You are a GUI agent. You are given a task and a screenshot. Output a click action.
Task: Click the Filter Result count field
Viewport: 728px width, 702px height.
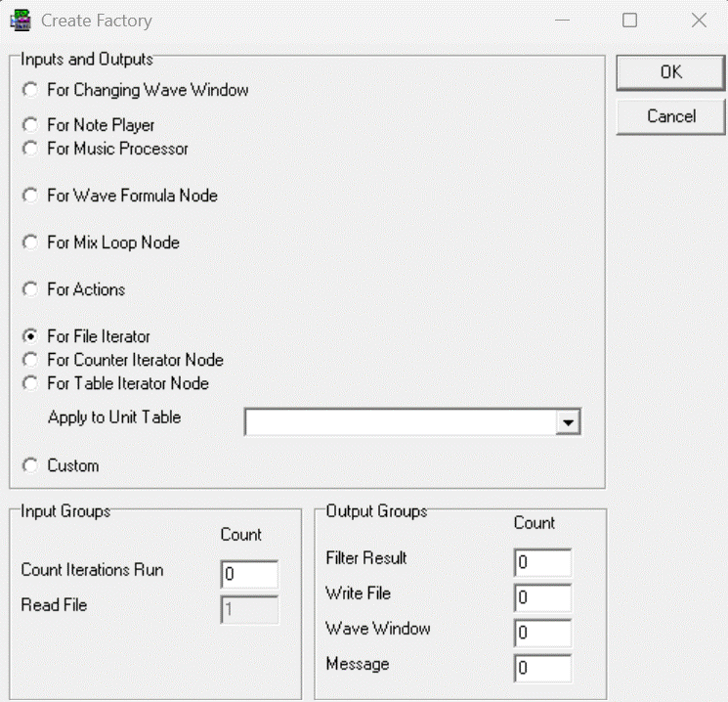coord(542,563)
